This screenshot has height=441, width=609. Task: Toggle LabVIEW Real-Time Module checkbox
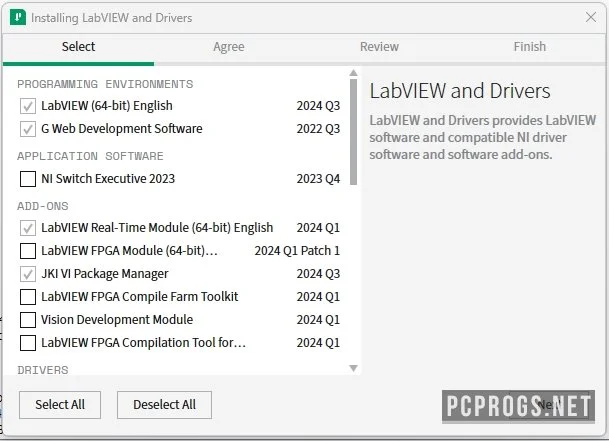[x=28, y=228]
